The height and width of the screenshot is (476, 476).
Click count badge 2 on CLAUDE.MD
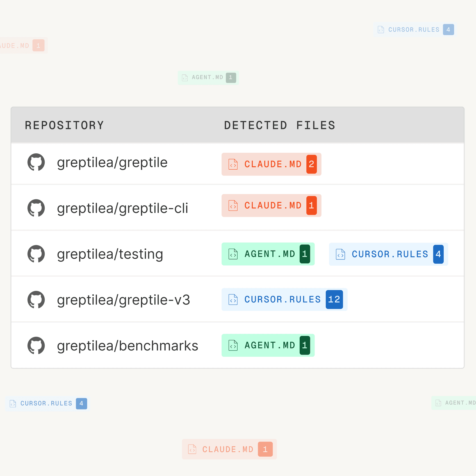tap(311, 164)
